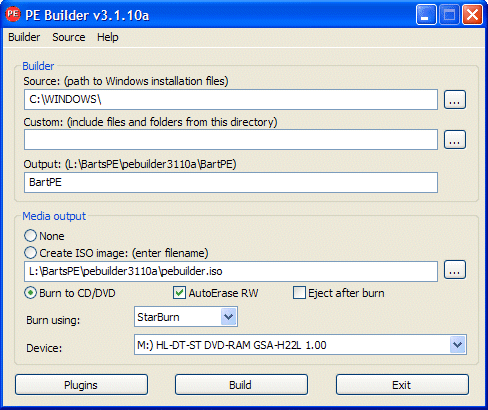Click the Output field containing BartPE
Screen dimensions: 488x410
[x=231, y=182]
